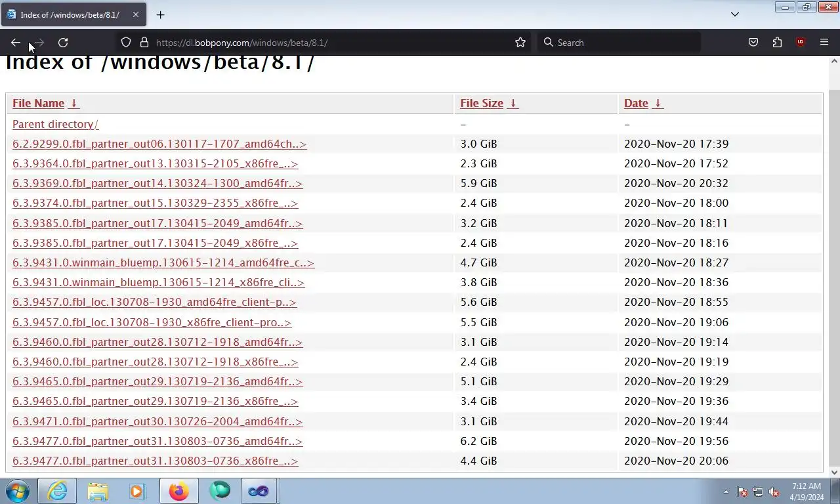Open the Parent directory link
Screen dimensions: 840x504
pos(55,124)
